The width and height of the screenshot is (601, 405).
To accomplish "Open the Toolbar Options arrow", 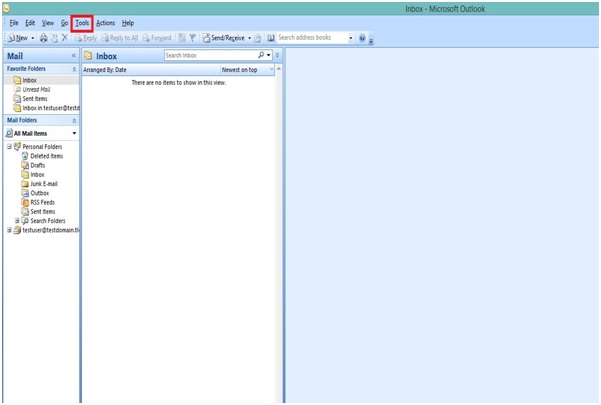I will tap(371, 41).
